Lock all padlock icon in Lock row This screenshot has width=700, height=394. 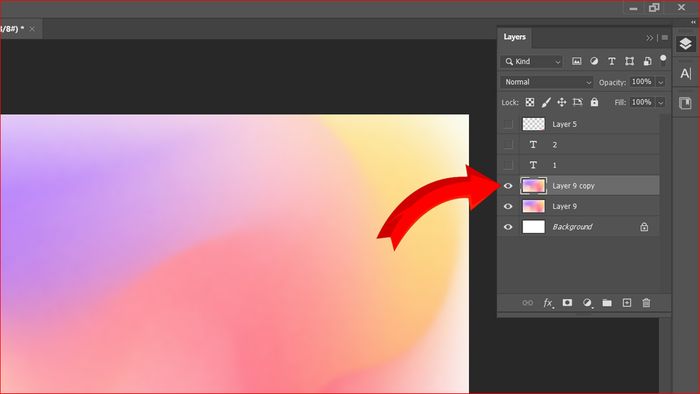594,102
